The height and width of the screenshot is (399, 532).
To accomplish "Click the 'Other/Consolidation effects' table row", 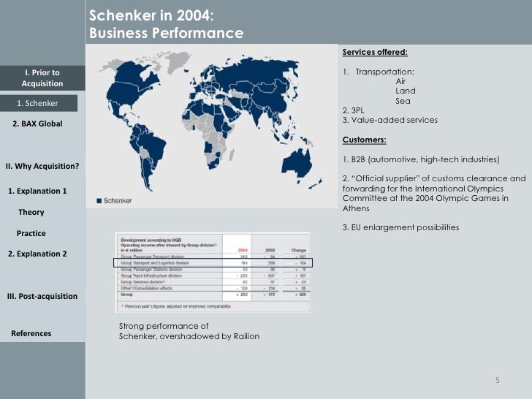I will click(213, 289).
